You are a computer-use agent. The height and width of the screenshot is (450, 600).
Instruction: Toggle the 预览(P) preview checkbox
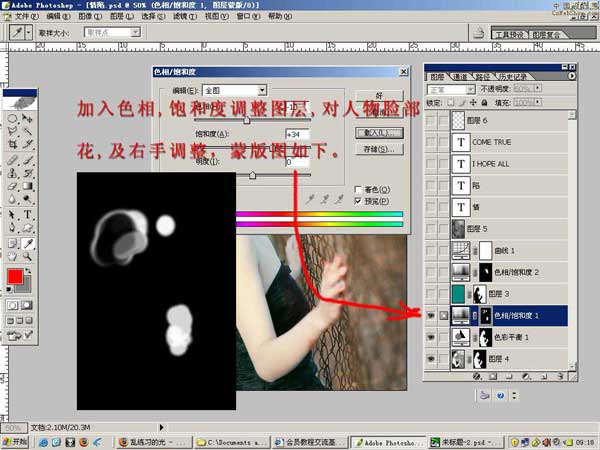point(358,201)
